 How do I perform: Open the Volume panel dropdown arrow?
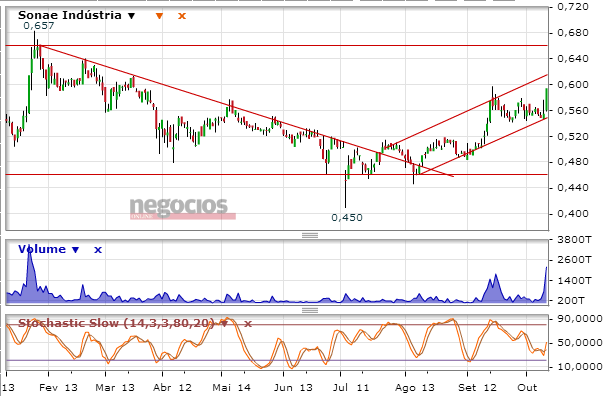75,250
